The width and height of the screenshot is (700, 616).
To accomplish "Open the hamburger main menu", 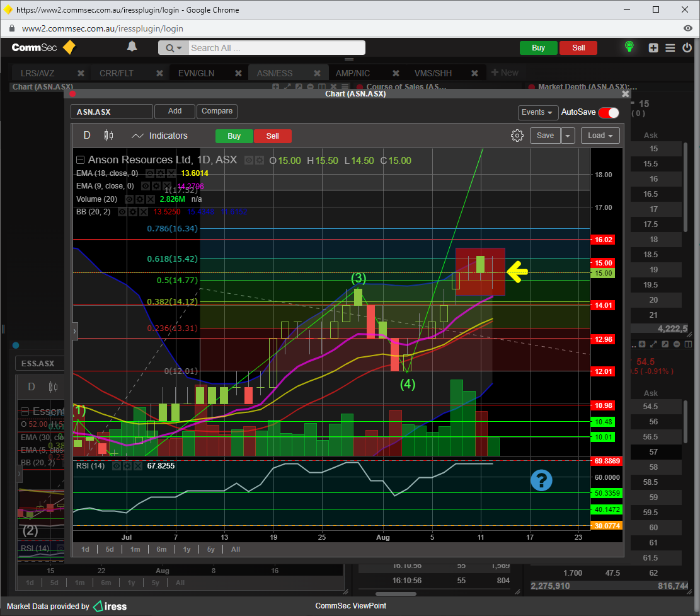I will (670, 48).
